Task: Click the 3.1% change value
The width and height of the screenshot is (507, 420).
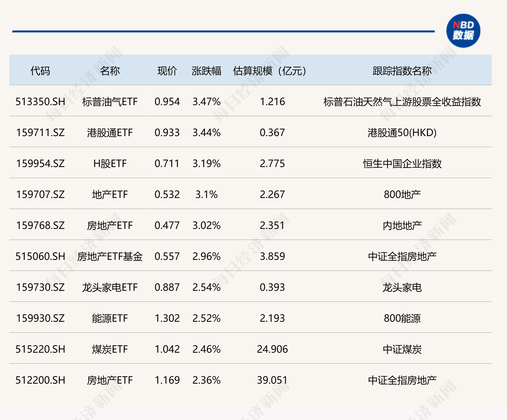Action: 207,195
